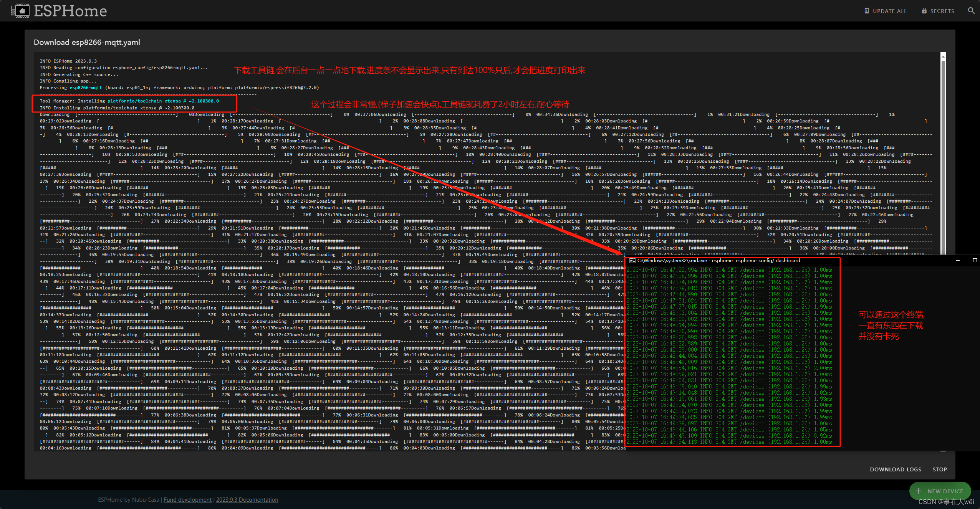The image size is (980, 509).
Task: Maximize the cmd.exe terminal window
Action: point(975,260)
